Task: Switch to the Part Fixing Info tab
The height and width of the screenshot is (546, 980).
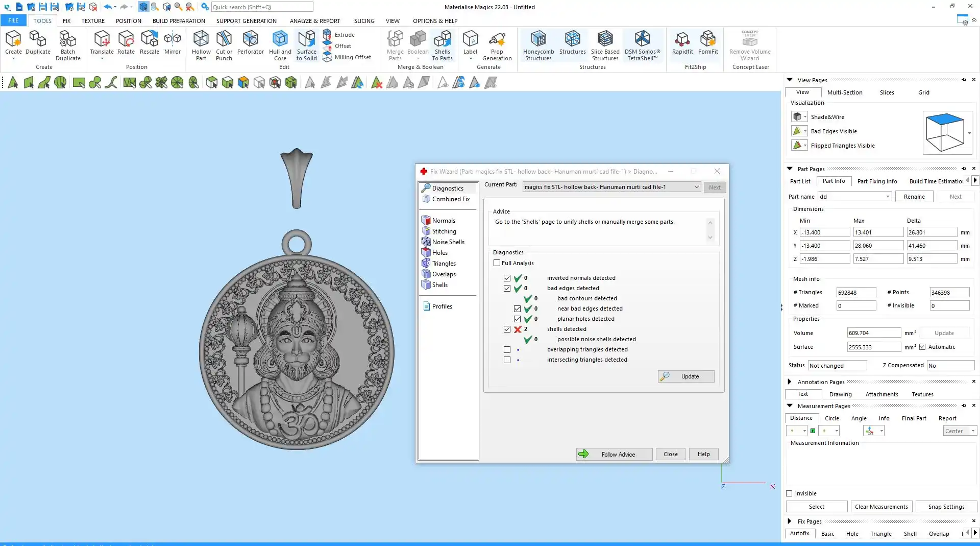Action: point(877,181)
